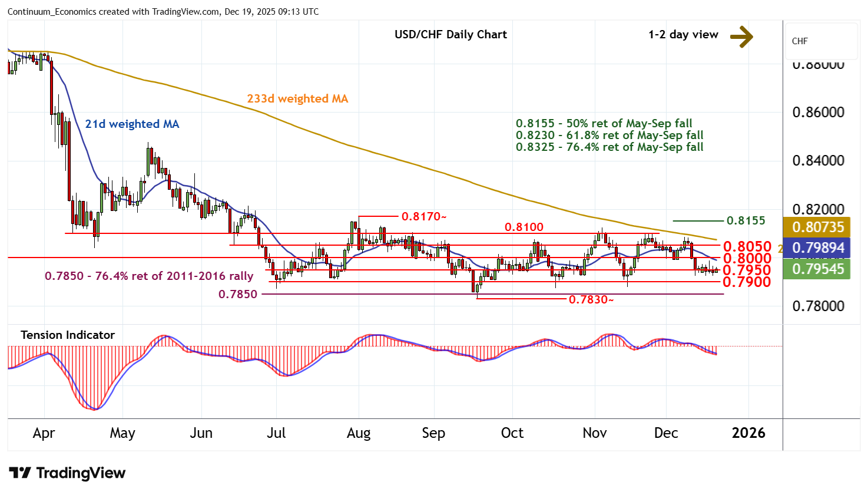The width and height of the screenshot is (868, 495).
Task: Click the 0.7830~ support level label
Action: pyautogui.click(x=591, y=300)
